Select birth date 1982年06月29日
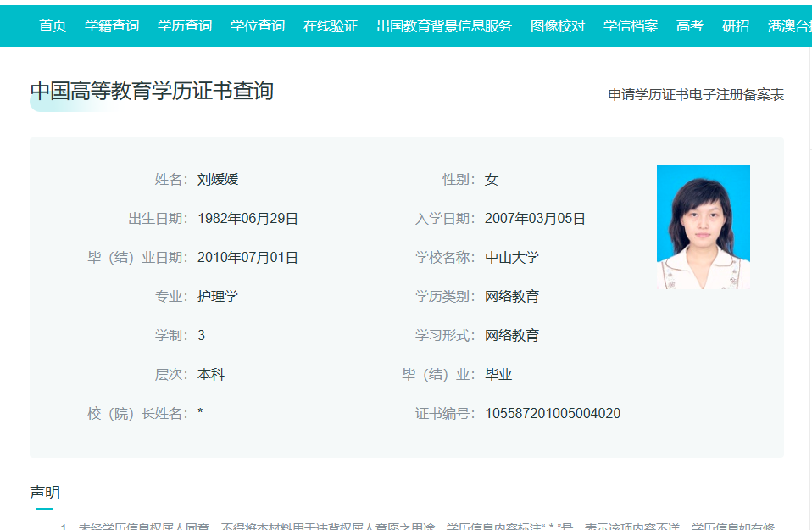Viewport: 812px width, 530px height. coord(247,219)
